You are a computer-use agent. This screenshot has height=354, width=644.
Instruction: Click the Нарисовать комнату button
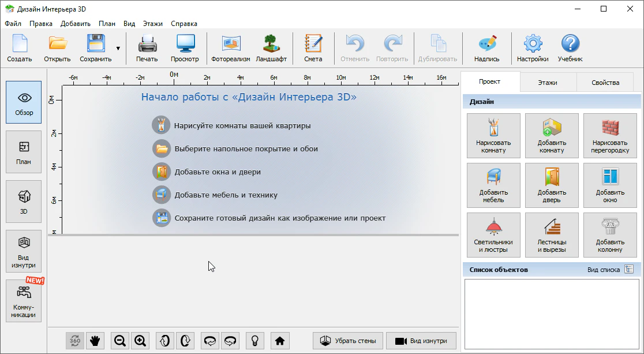[493, 136]
